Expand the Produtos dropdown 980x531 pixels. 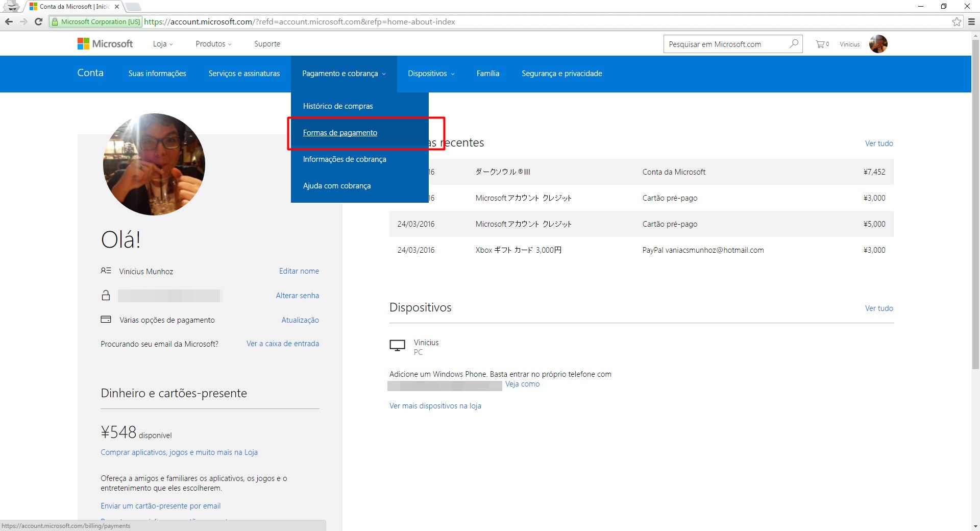coord(213,44)
